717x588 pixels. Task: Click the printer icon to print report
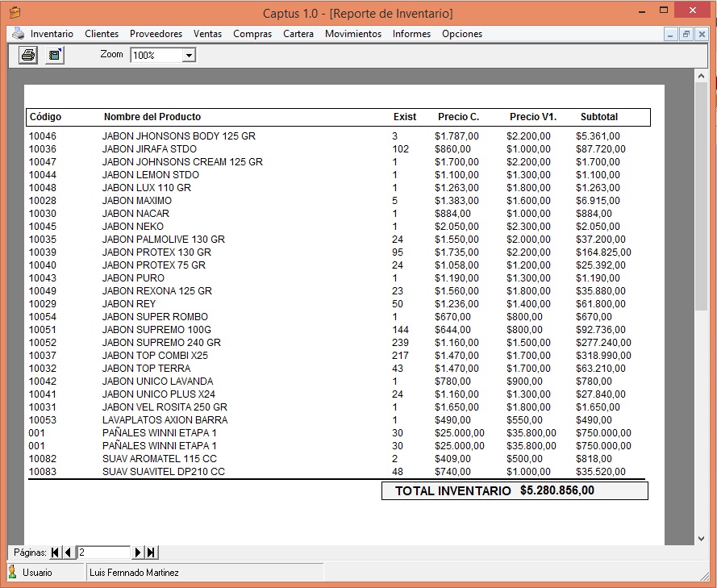point(28,56)
